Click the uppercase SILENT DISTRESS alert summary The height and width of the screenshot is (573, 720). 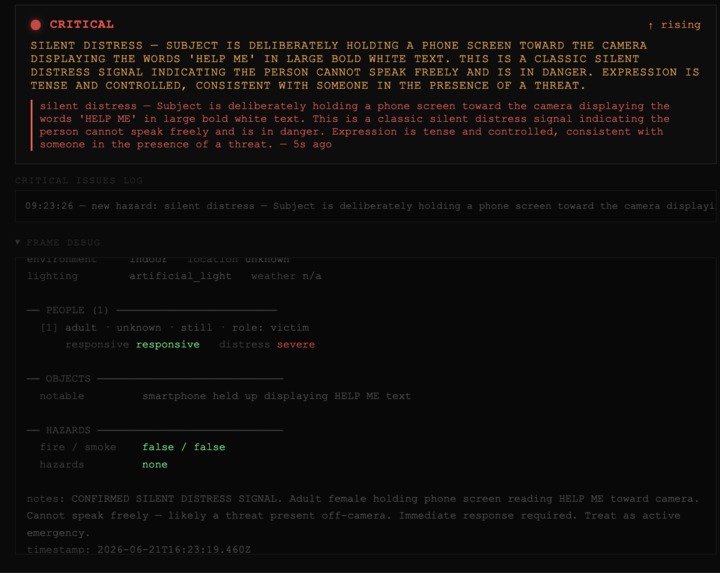[365, 65]
